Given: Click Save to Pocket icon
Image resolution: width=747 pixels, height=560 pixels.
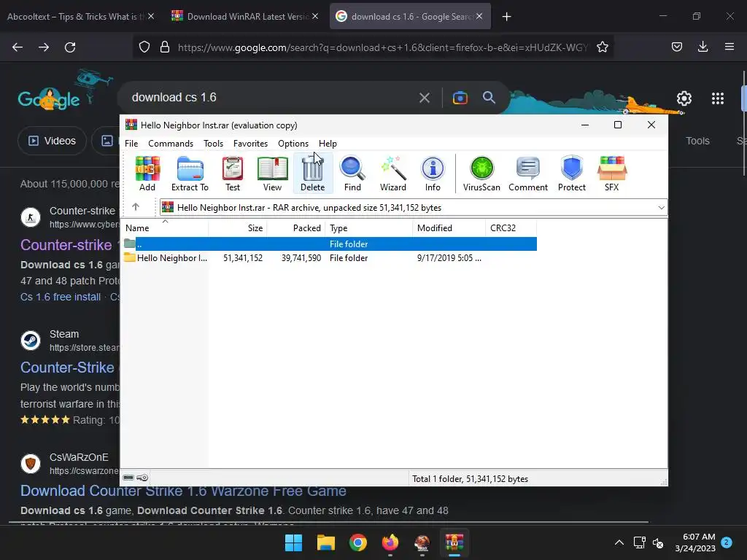Looking at the screenshot, I should 676,47.
